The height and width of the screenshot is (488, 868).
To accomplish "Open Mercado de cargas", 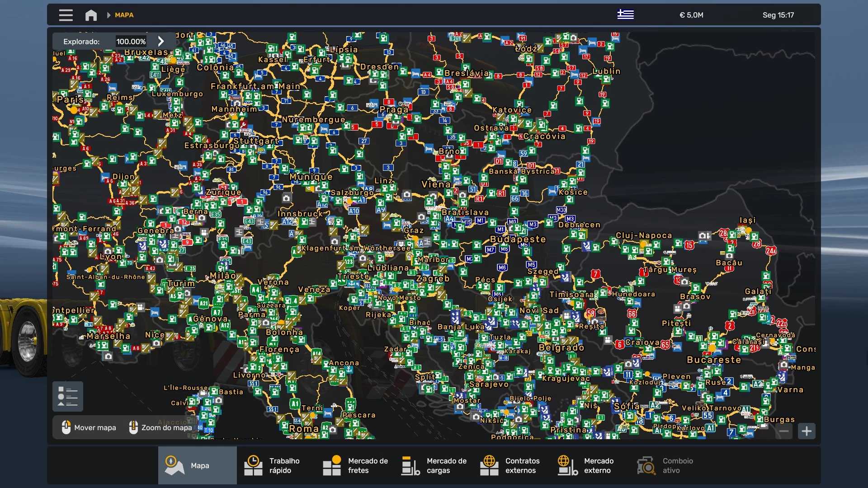I will 434,465.
